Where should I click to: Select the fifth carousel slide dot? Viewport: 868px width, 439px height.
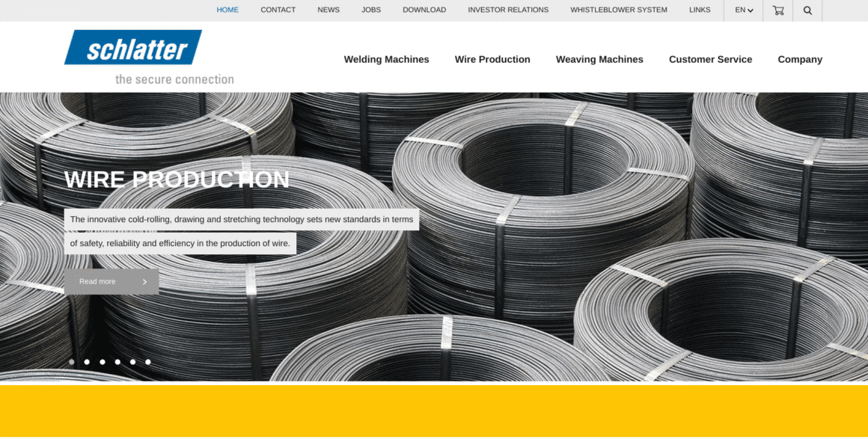pyautogui.click(x=133, y=362)
